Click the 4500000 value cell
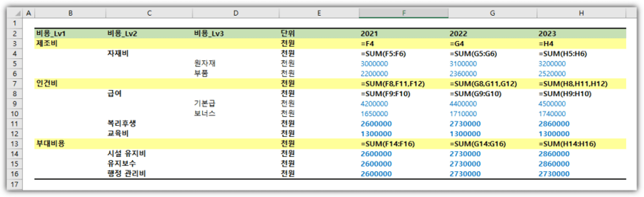The height and width of the screenshot is (197, 644). pyautogui.click(x=582, y=103)
